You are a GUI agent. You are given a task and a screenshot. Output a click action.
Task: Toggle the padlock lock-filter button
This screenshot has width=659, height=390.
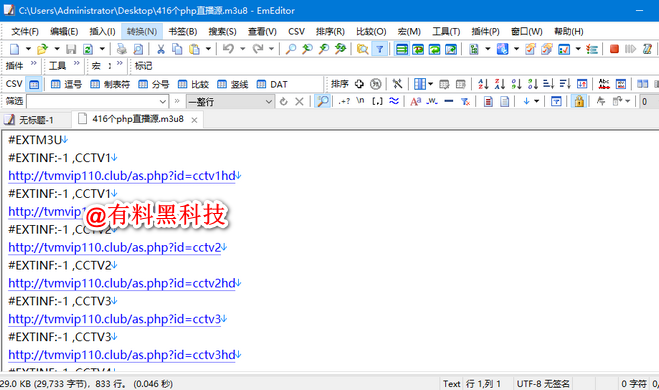click(579, 101)
